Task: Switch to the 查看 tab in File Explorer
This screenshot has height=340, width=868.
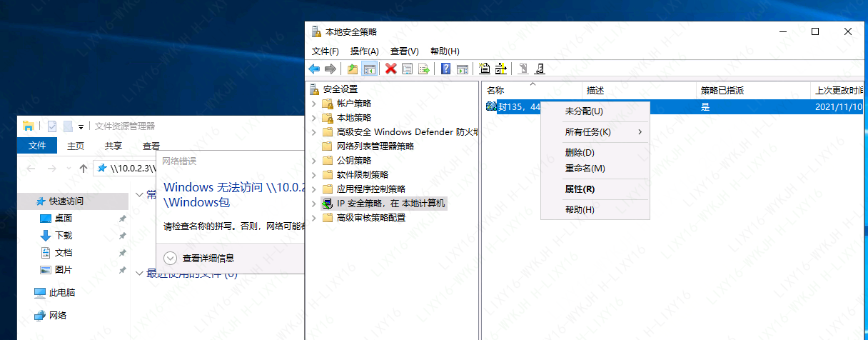Action: [x=151, y=146]
